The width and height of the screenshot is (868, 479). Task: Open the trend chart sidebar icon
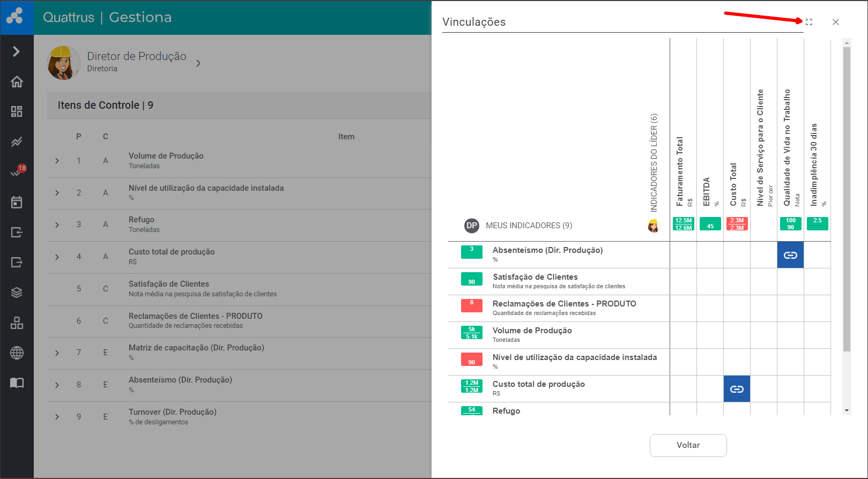[x=17, y=142]
